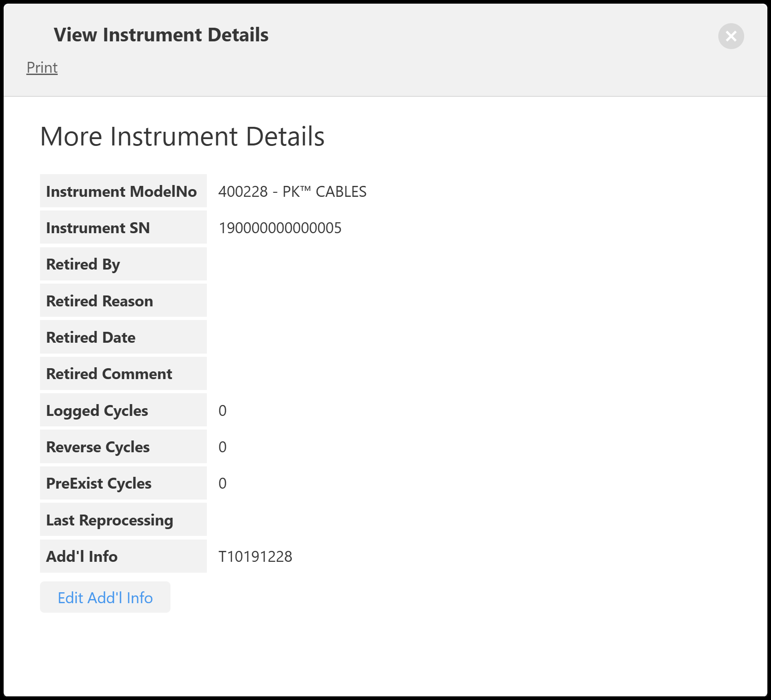Image resolution: width=771 pixels, height=700 pixels.
Task: Select the Instrument ModelNo label
Action: (121, 191)
